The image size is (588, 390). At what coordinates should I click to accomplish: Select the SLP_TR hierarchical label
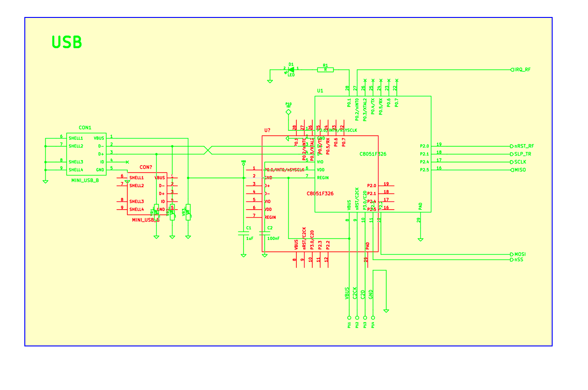pos(522,154)
